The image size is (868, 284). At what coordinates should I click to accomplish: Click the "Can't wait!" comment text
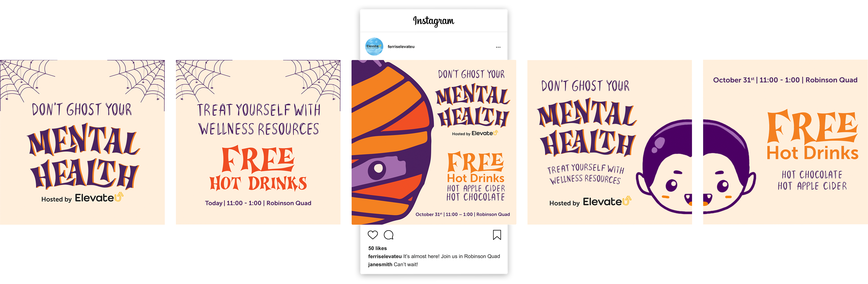coord(406,264)
